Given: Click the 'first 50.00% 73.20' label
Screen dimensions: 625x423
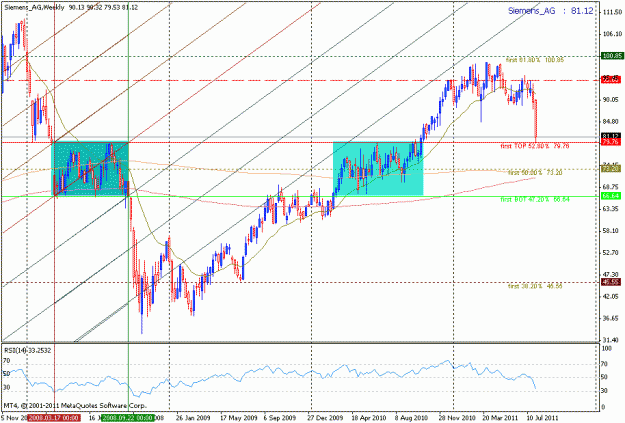Looking at the screenshot, I should [534, 173].
